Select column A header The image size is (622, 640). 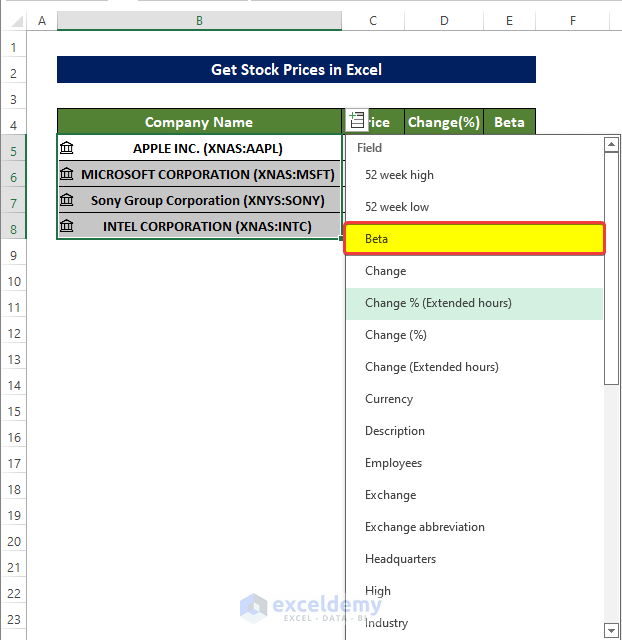click(42, 20)
